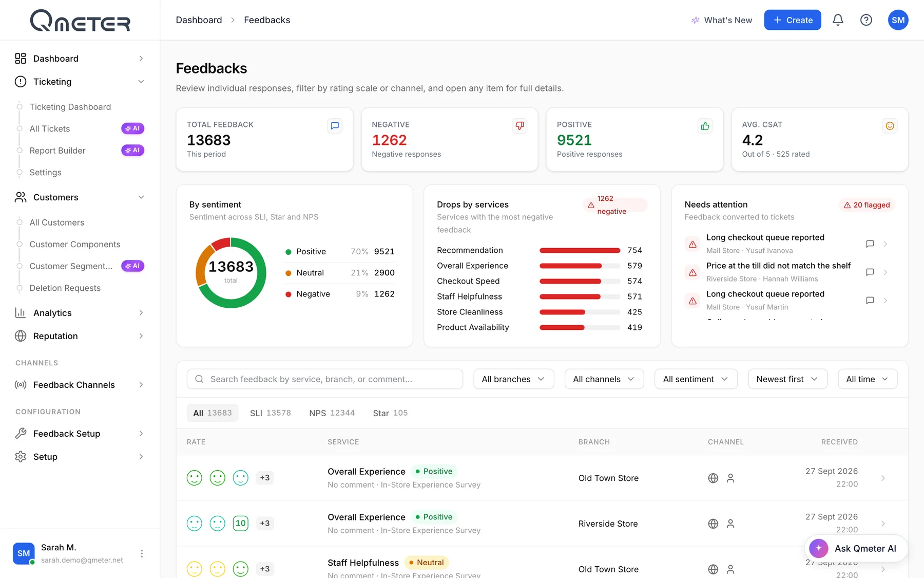Click the sentiment donut chart
Screen dimensions: 924x578
[231, 273]
